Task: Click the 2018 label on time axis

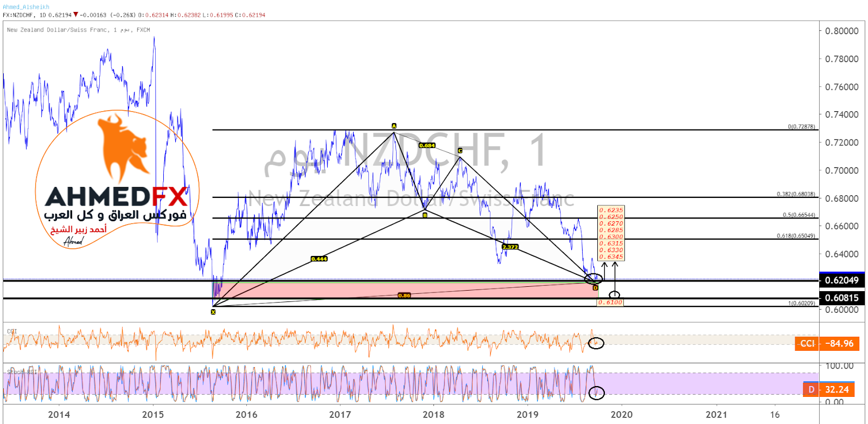Action: (x=433, y=415)
